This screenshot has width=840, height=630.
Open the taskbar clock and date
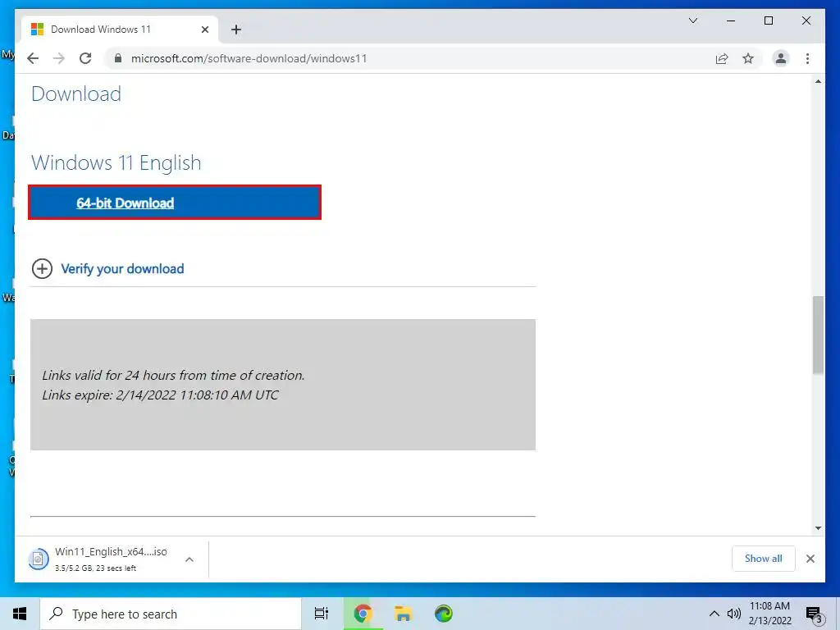point(769,614)
